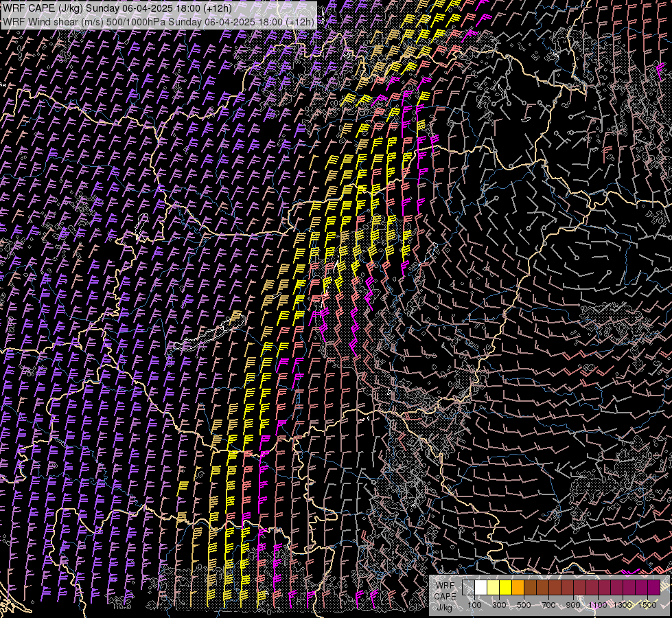Click the transparent first swatch of the CAPE legend
The height and width of the screenshot is (618, 672).
468,588
